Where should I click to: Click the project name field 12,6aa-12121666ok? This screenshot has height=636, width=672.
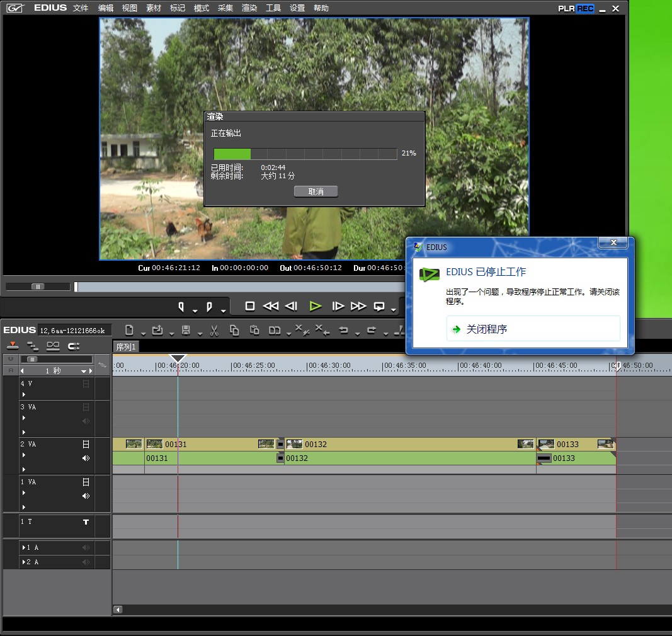[74, 330]
